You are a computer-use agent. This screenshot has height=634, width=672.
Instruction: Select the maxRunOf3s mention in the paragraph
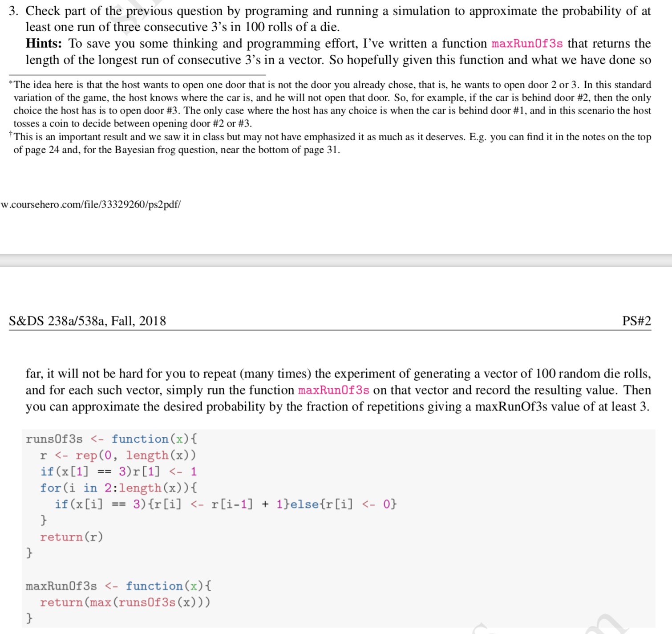coord(333,390)
